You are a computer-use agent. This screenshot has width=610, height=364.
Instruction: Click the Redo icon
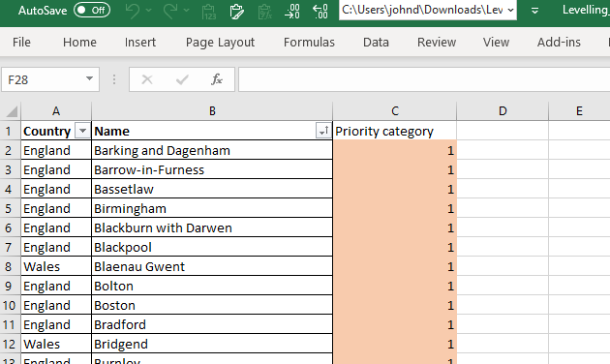pos(170,11)
